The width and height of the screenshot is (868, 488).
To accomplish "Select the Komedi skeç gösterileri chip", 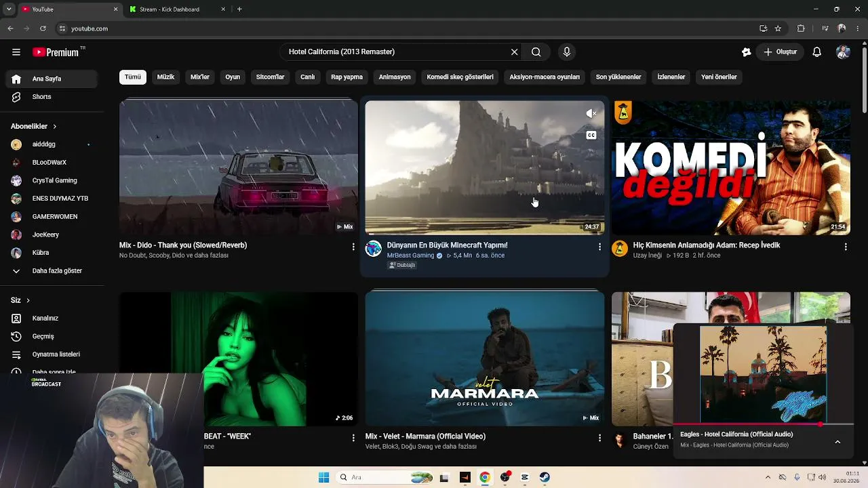I will (460, 77).
